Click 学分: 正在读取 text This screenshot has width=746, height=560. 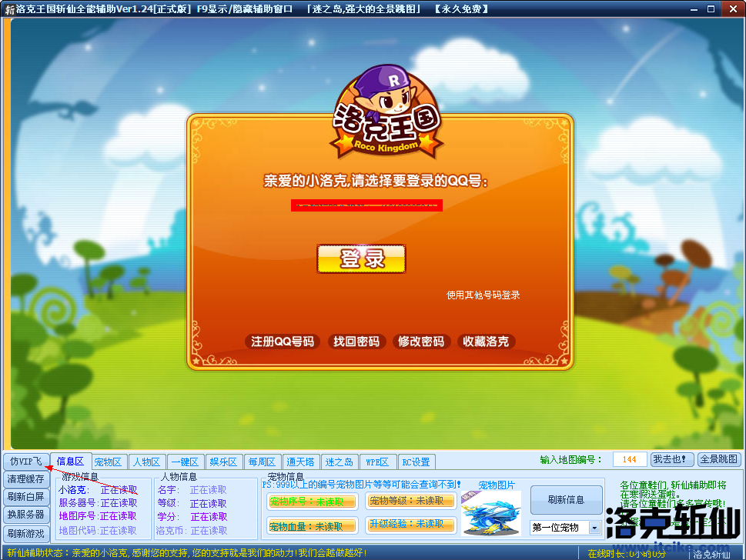pyautogui.click(x=192, y=517)
